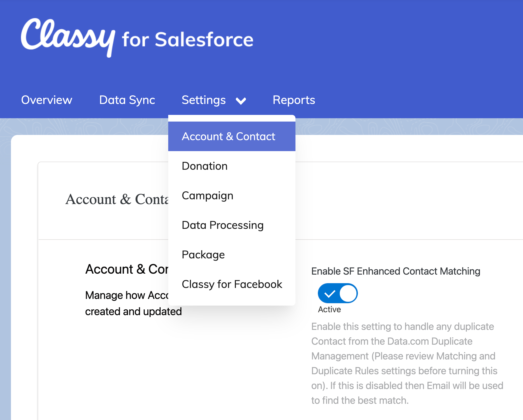
Task: Select Account & Contact from Settings menu
Action: 232,136
